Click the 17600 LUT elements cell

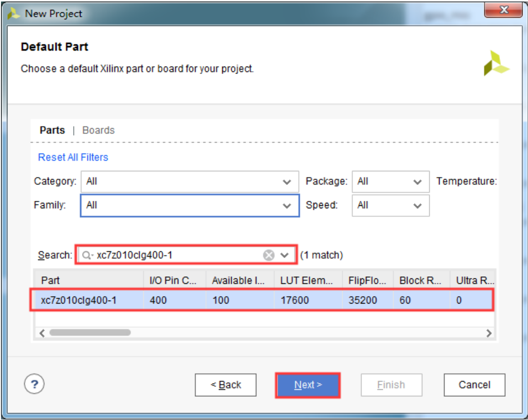308,300
